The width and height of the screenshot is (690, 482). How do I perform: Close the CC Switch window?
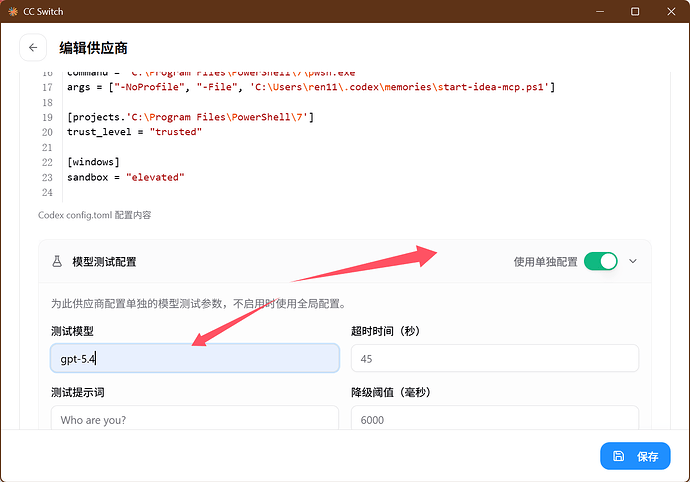click(671, 11)
